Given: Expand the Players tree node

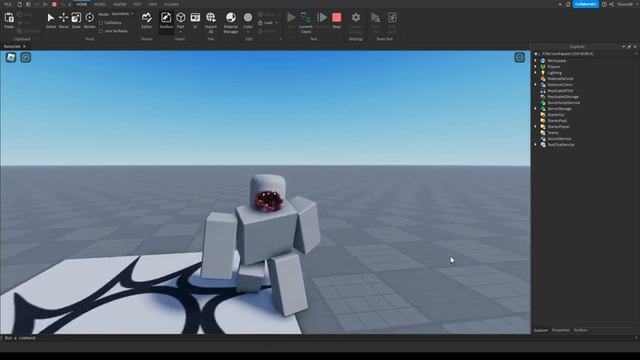Looking at the screenshot, I should 536,67.
